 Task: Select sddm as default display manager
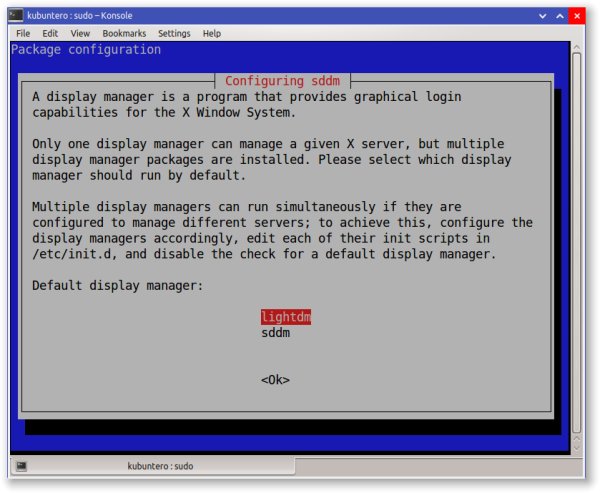276,333
